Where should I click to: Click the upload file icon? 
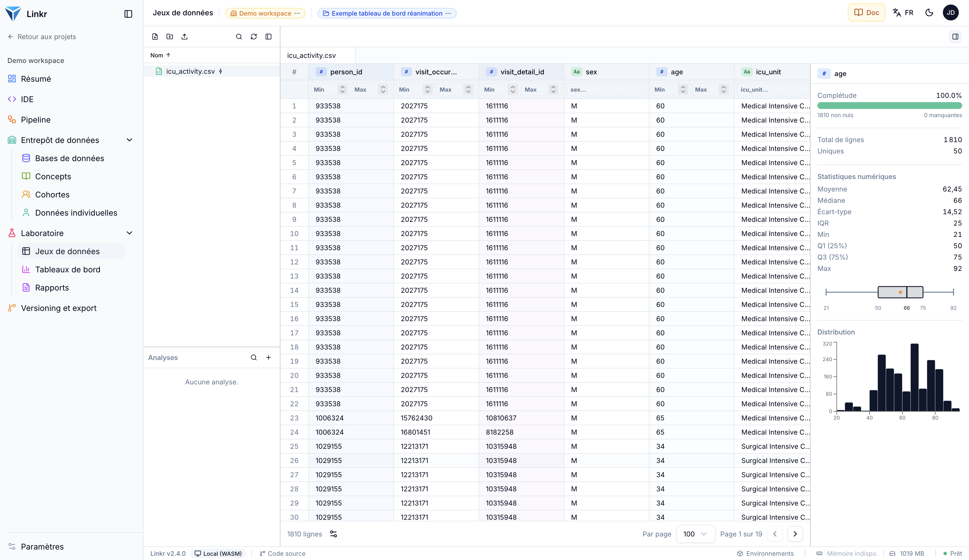coord(184,37)
